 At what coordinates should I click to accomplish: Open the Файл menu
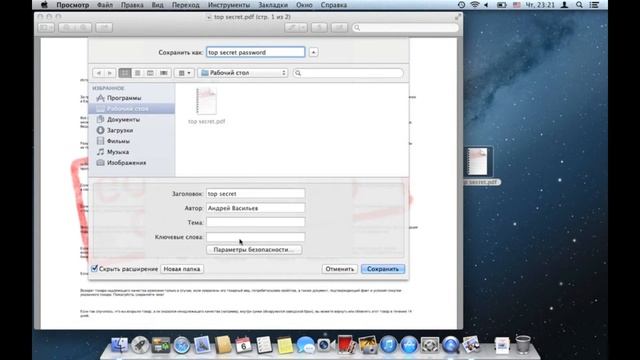coord(105,5)
